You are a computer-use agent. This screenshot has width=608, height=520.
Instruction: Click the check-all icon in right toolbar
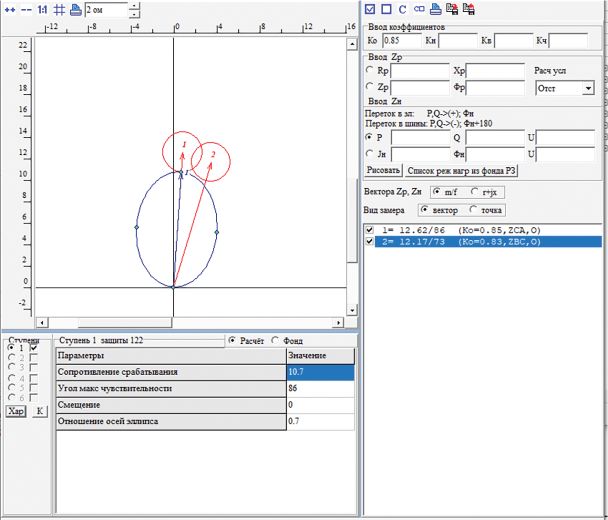(x=370, y=9)
